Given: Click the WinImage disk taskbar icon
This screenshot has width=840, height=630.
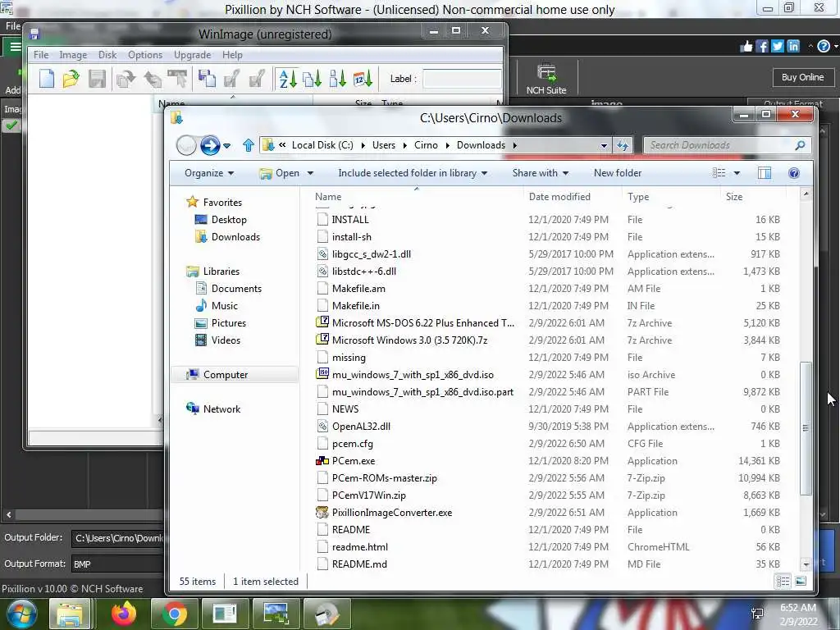Looking at the screenshot, I should (326, 614).
